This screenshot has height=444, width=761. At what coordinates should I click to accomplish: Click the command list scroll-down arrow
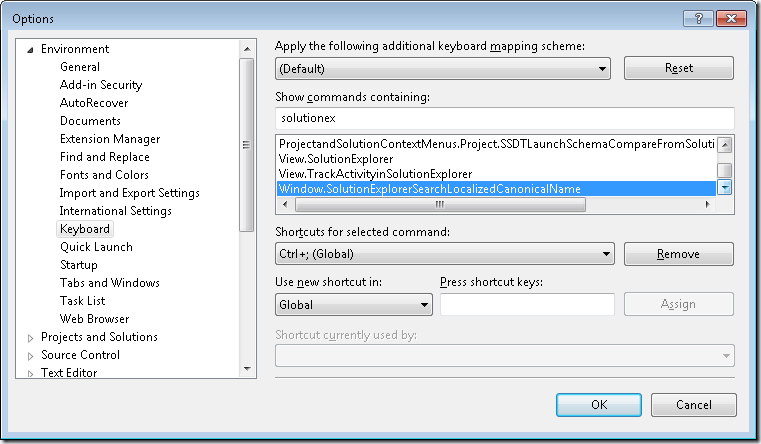click(725, 187)
